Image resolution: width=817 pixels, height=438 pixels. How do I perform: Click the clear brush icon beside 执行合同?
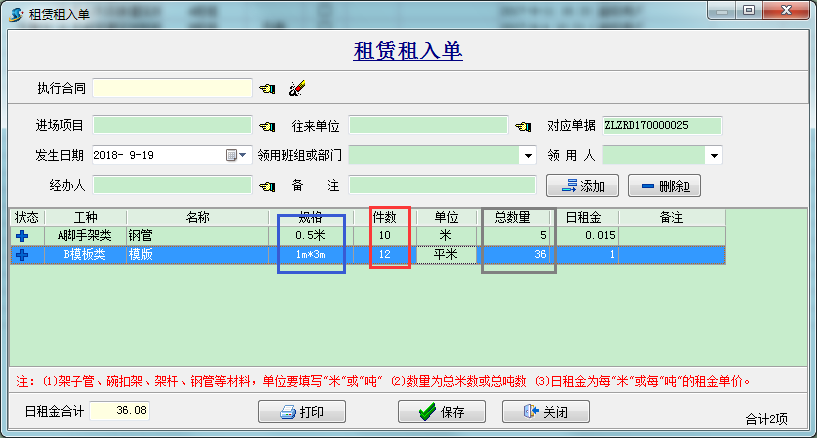296,89
